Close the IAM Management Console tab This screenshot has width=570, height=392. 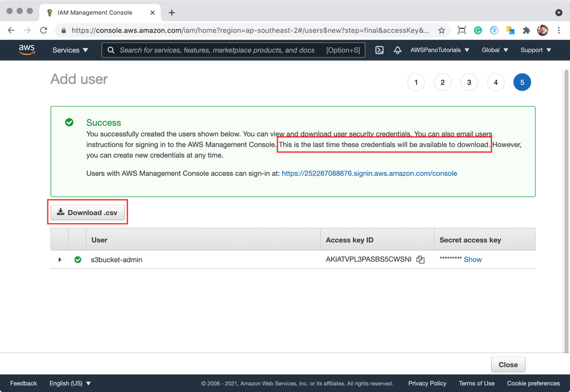click(153, 13)
